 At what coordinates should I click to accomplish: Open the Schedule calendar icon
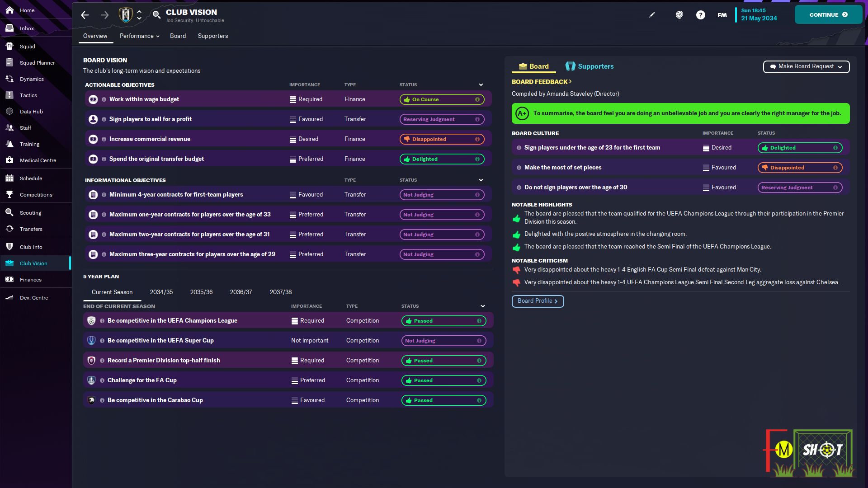[x=9, y=178]
